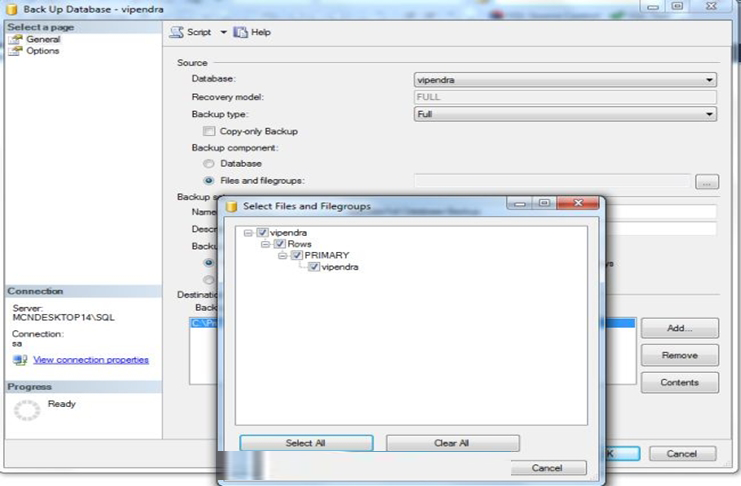
Task: Uncheck the PRIMARY filegroup checkbox
Action: tap(298, 255)
